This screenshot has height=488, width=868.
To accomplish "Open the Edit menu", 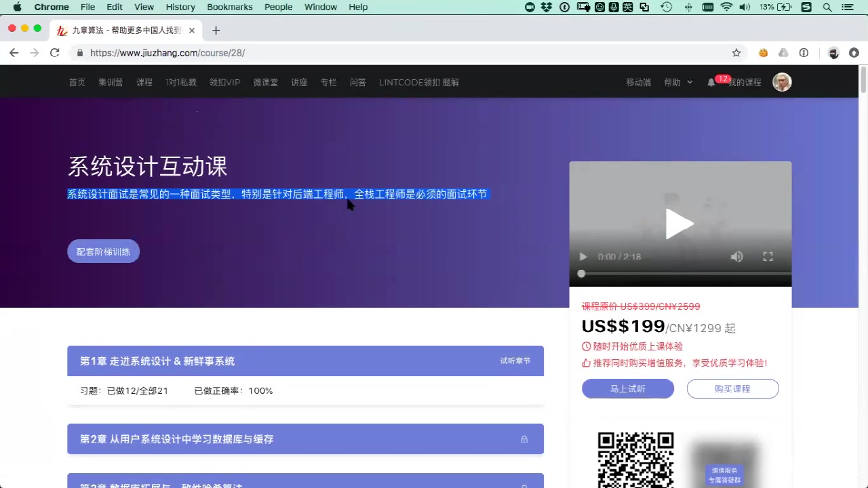I will pos(115,7).
